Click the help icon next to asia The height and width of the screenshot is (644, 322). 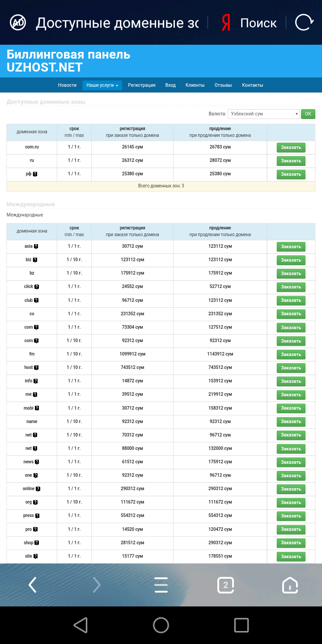pos(36,246)
